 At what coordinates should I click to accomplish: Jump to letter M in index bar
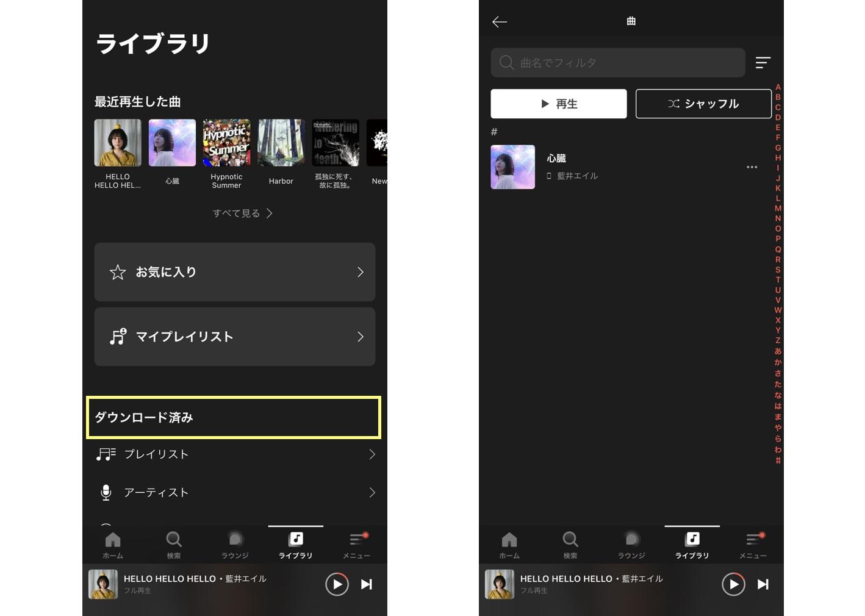[x=778, y=209]
